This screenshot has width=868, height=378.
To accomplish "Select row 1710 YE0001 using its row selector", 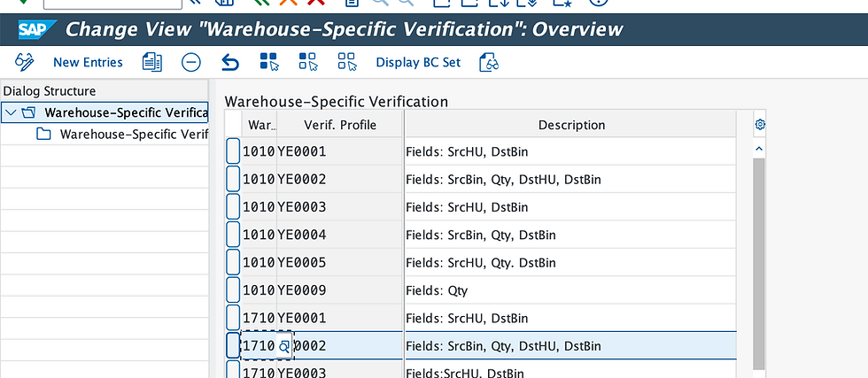I will [233, 318].
